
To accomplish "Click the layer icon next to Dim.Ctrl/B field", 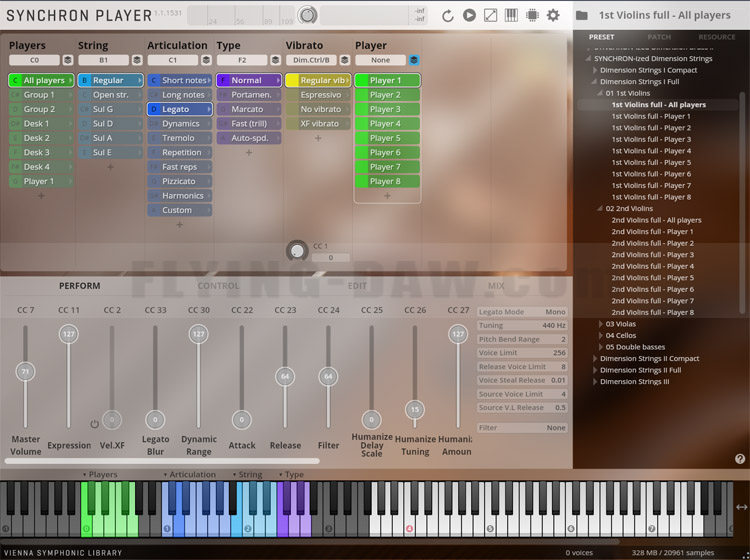I will [345, 60].
